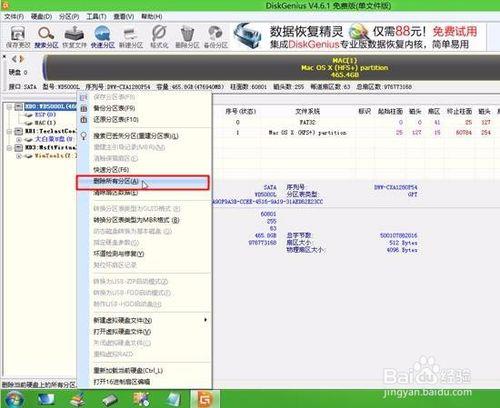Select MAC(1) partition in tree

click(x=45, y=123)
